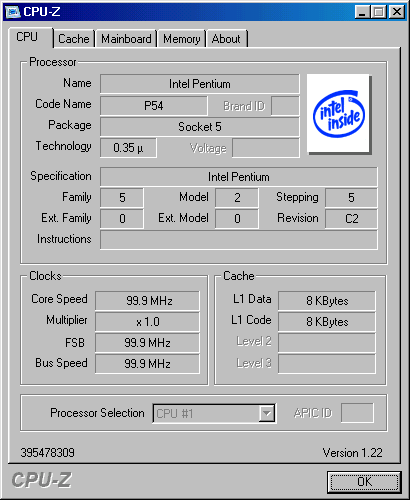
Task: Click the CPU-Z title bar icon
Action: click(x=13, y=12)
